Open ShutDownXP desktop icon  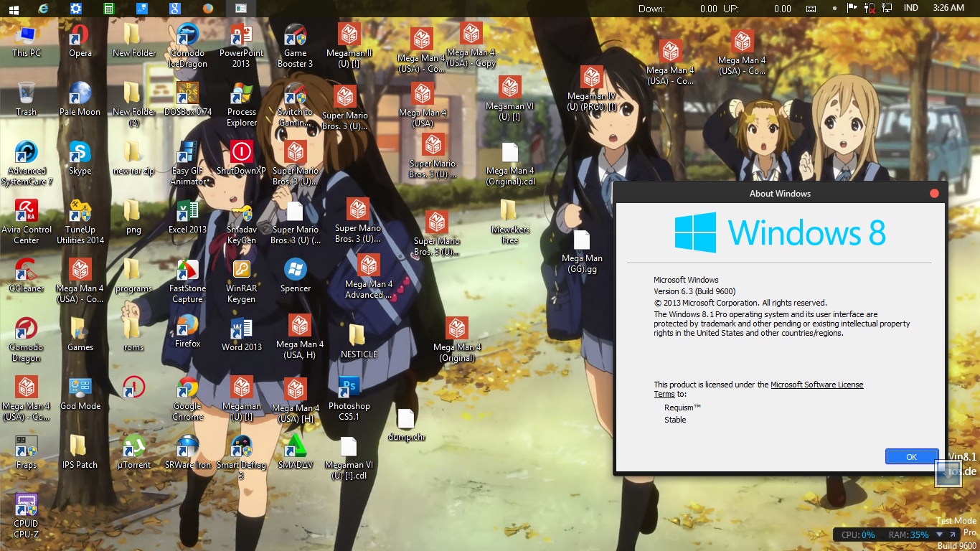(242, 159)
